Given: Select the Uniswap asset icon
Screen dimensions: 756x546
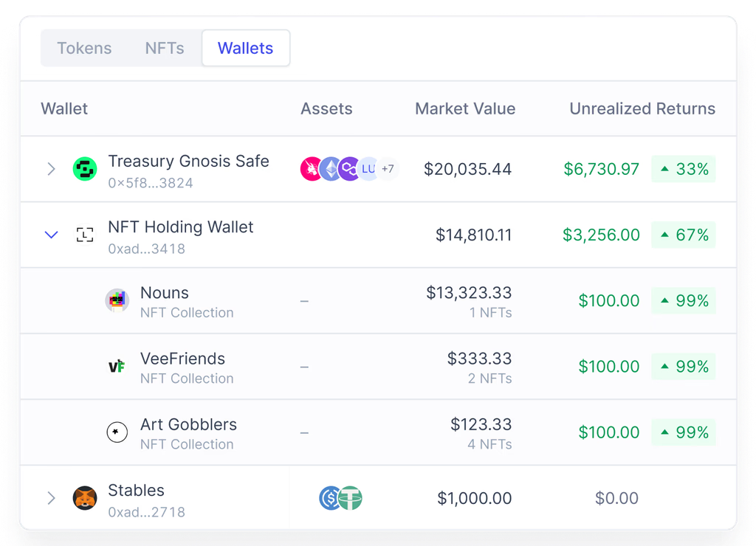Looking at the screenshot, I should (x=310, y=168).
